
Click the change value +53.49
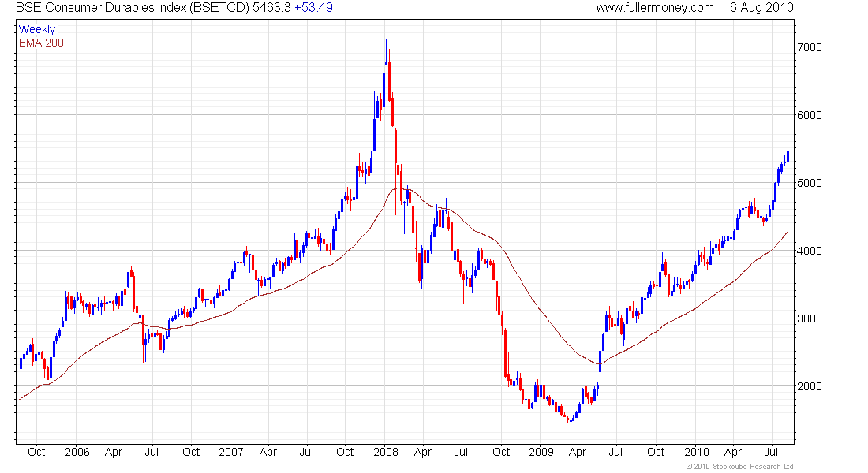click(314, 8)
